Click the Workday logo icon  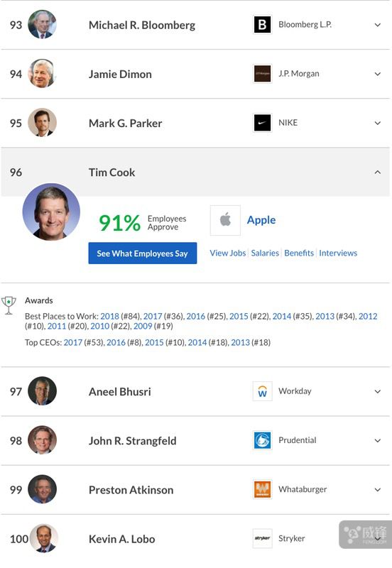(262, 391)
